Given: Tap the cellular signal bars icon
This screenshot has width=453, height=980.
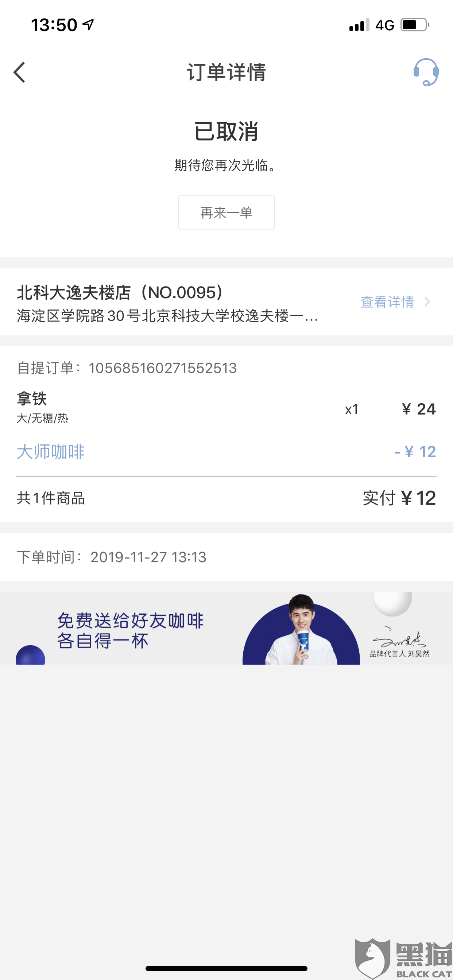Looking at the screenshot, I should [x=359, y=25].
